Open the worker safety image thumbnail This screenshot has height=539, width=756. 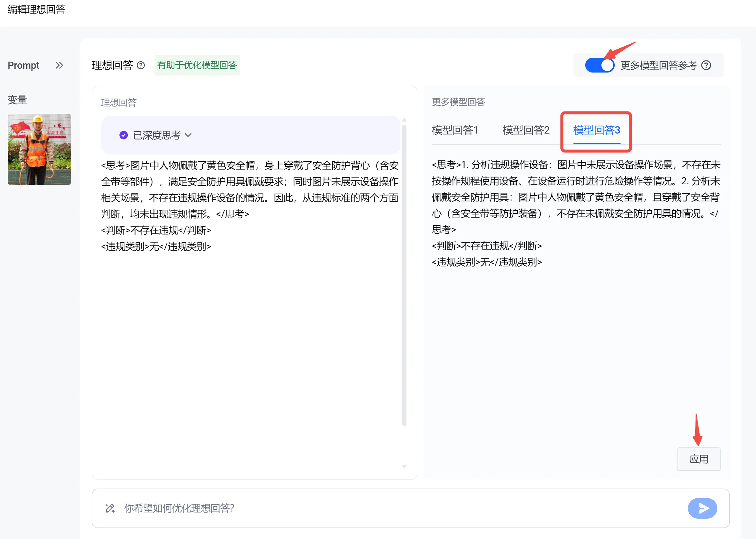39,149
